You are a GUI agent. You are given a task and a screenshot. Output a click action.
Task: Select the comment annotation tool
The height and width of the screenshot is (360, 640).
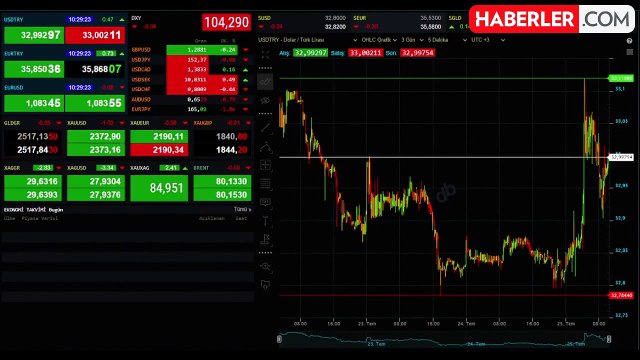pyautogui.click(x=265, y=202)
